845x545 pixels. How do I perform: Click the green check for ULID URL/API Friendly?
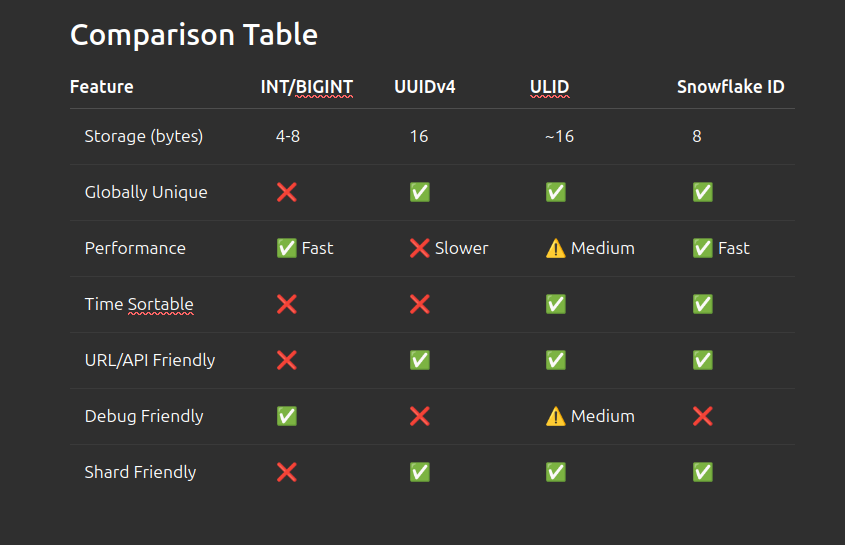(x=556, y=360)
